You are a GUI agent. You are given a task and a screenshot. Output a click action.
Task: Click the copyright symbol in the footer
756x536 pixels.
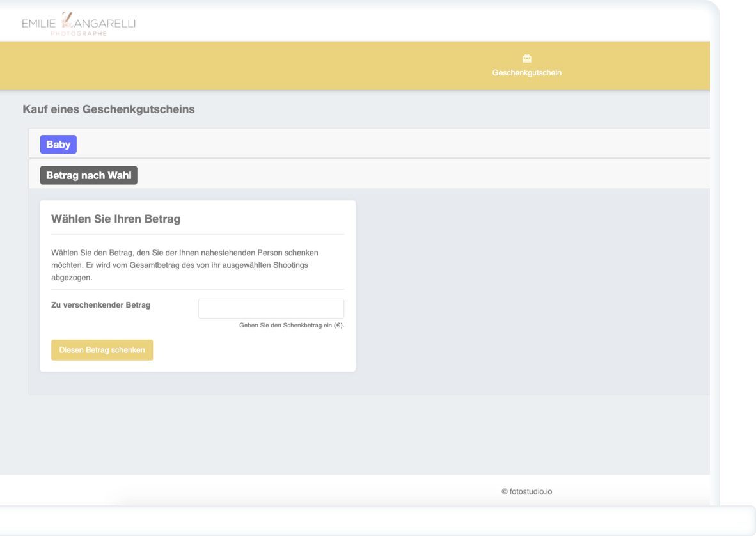point(505,492)
